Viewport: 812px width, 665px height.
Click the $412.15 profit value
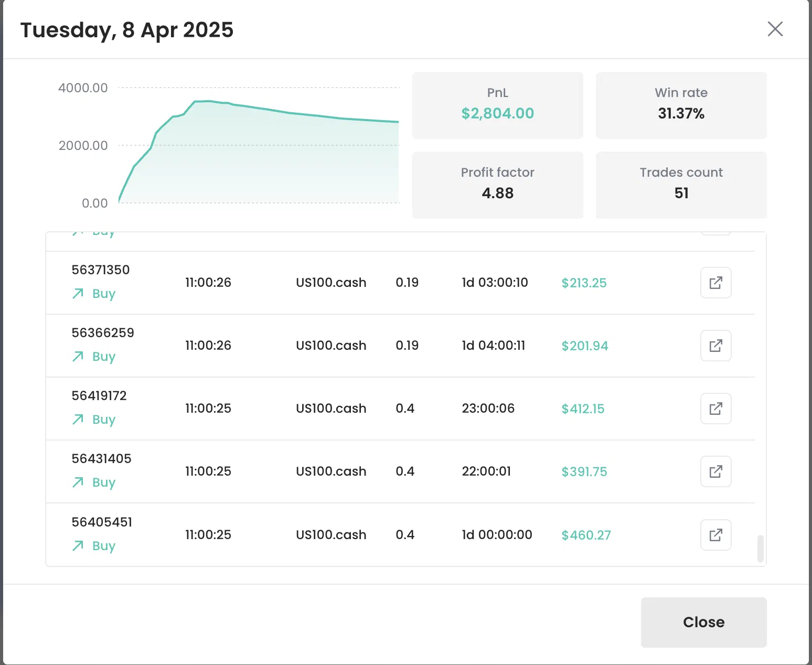click(583, 409)
